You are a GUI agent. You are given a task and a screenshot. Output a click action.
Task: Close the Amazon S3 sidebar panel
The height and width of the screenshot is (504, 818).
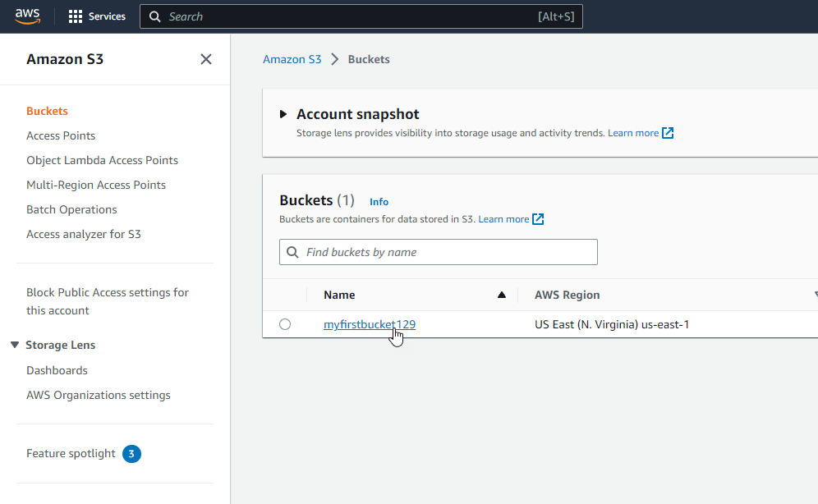[x=206, y=59]
